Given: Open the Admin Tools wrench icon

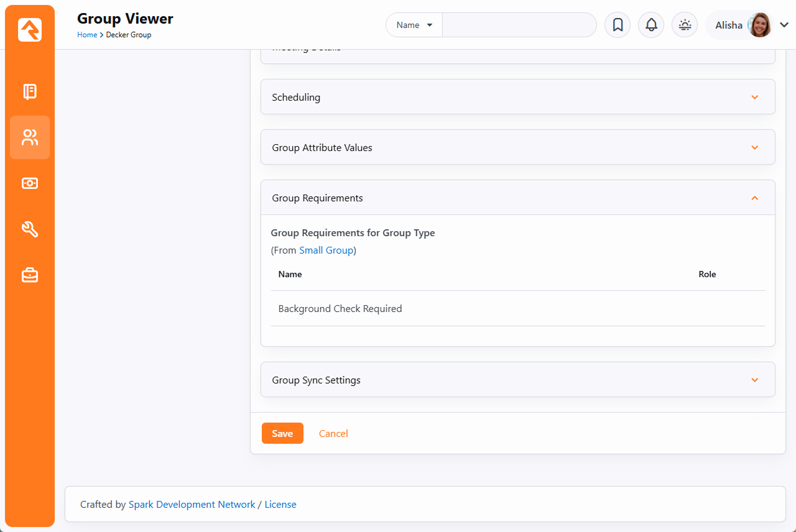Looking at the screenshot, I should 30,229.
